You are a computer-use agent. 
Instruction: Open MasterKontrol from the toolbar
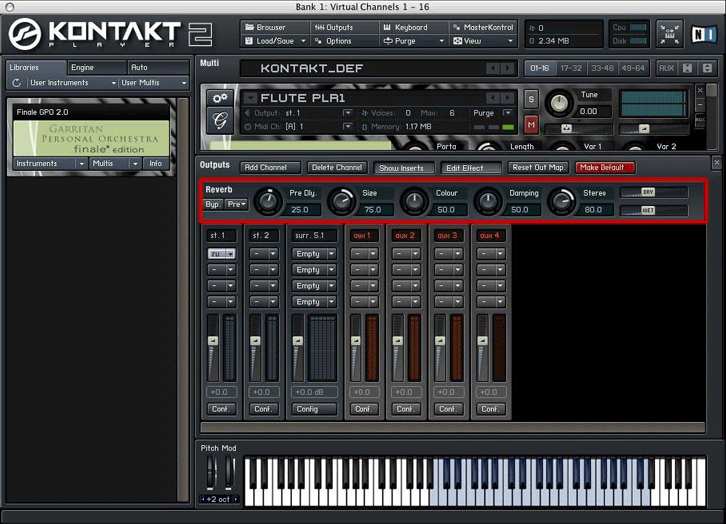pyautogui.click(x=487, y=27)
